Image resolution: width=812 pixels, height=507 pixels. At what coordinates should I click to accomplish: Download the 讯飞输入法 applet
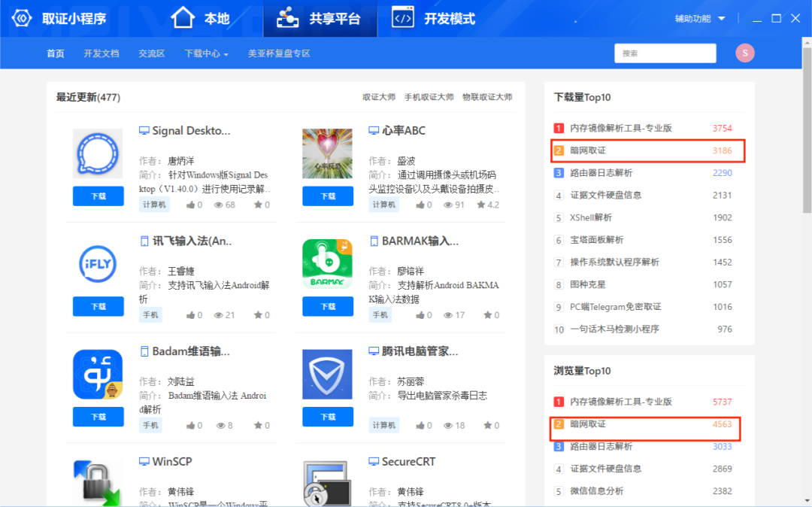point(98,307)
